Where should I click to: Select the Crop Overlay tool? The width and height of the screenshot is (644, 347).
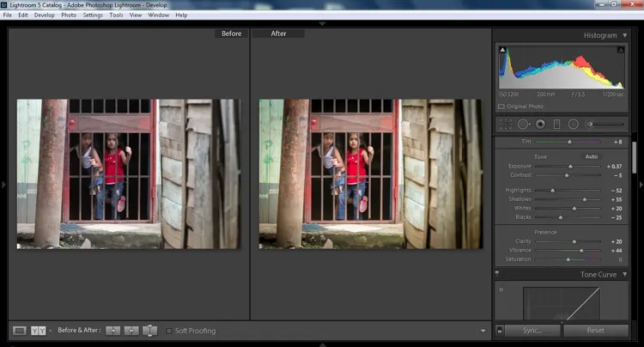tap(505, 125)
